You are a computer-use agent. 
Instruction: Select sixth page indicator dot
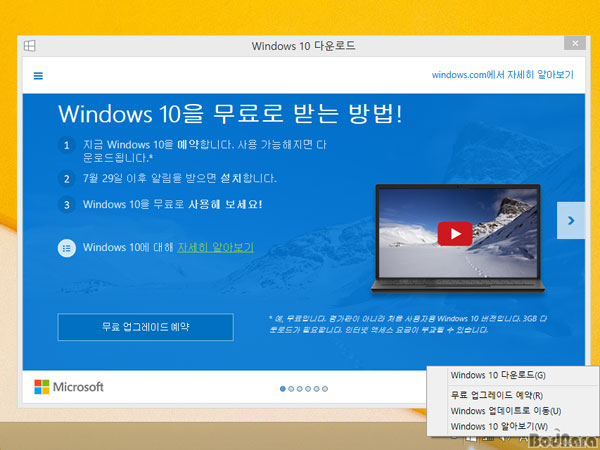click(x=325, y=389)
